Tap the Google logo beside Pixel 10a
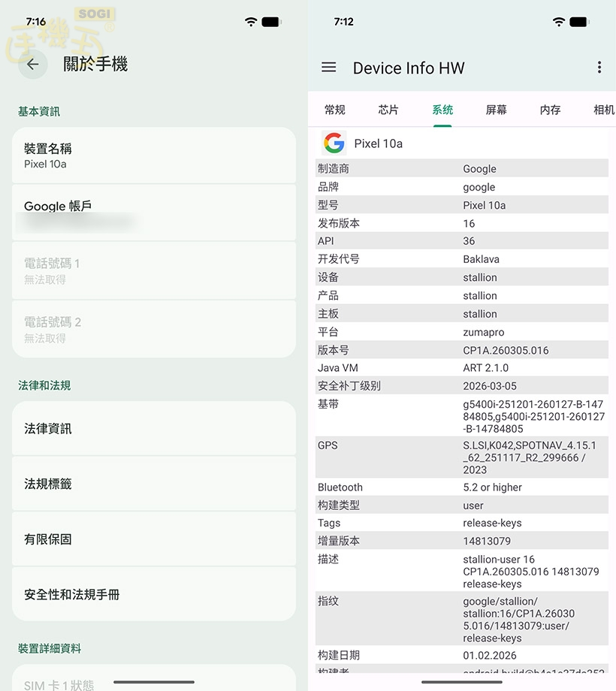The width and height of the screenshot is (616, 691). [334, 143]
